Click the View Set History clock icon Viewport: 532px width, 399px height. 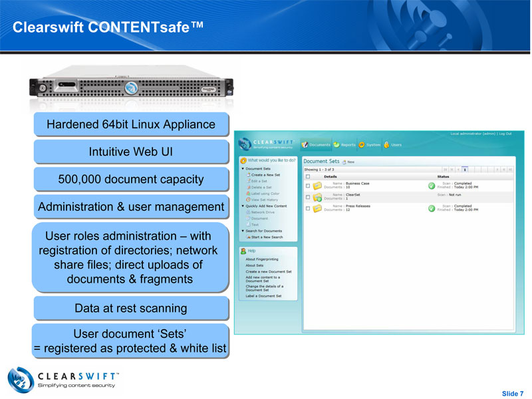tap(248, 199)
